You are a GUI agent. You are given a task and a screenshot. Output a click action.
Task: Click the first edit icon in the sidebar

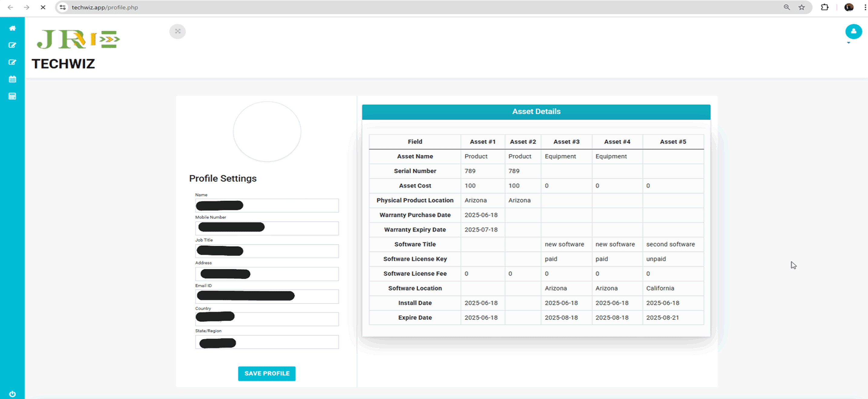(12, 45)
